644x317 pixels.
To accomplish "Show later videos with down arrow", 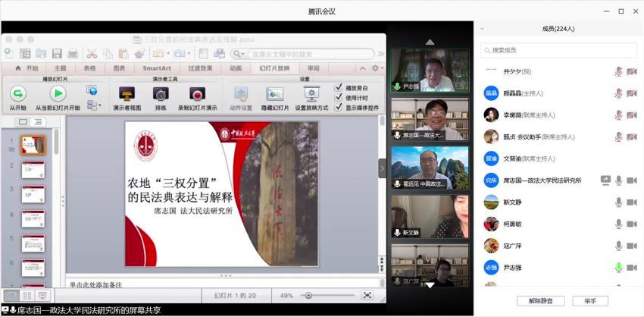I will 430,285.
